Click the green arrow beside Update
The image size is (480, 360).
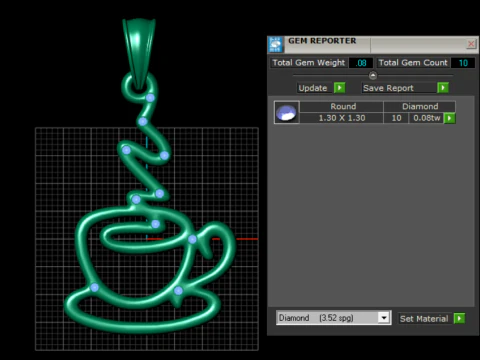(x=339, y=88)
